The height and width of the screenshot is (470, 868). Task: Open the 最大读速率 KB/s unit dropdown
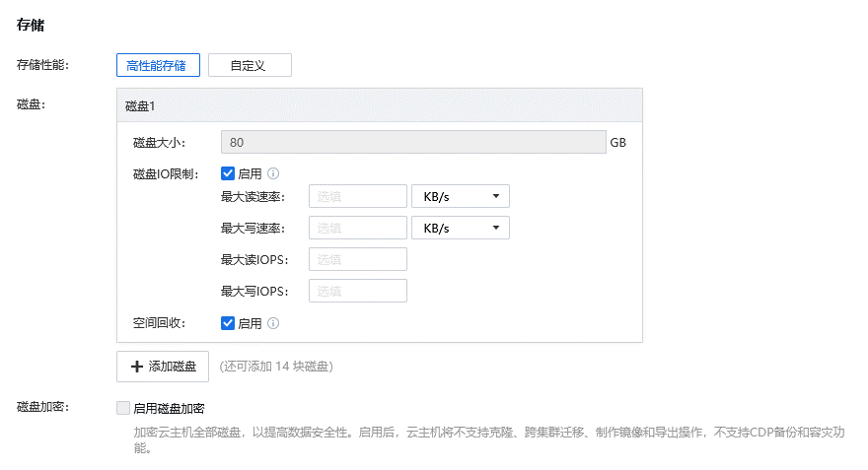pyautogui.click(x=460, y=196)
